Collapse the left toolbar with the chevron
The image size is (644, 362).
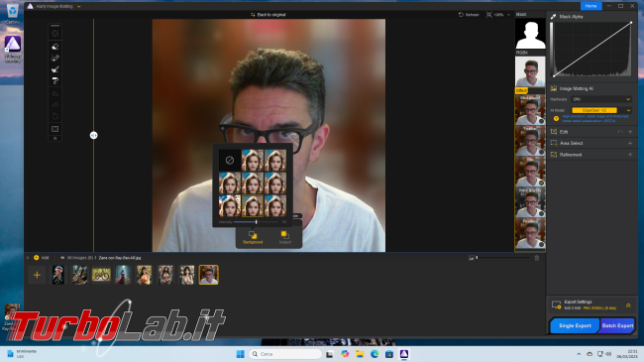click(55, 139)
